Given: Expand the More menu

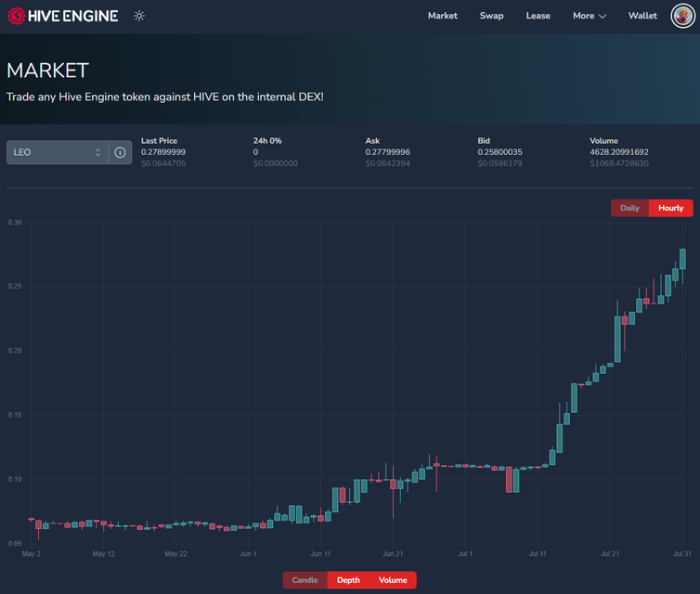Looking at the screenshot, I should click(589, 16).
